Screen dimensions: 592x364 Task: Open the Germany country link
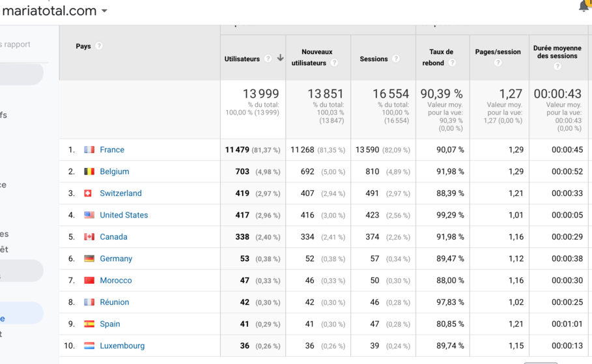(x=116, y=259)
